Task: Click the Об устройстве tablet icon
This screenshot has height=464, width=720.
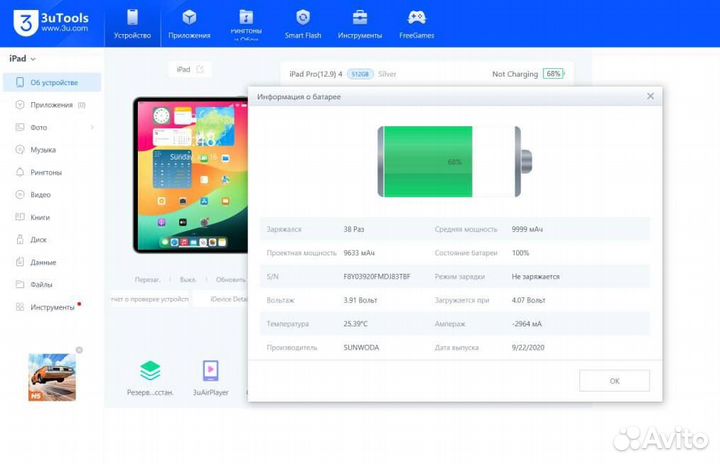Action: pyautogui.click(x=20, y=82)
